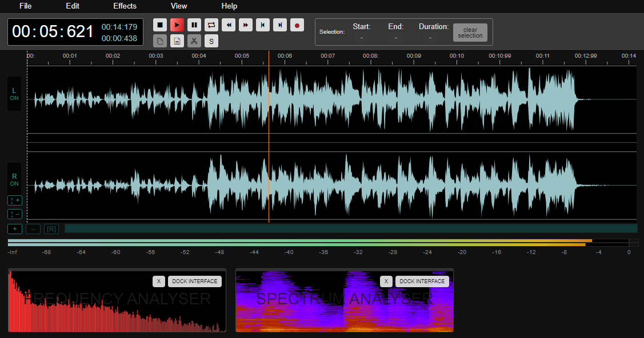Toggle the left channel ON state
Screen dimensions: 644x338
point(14,94)
